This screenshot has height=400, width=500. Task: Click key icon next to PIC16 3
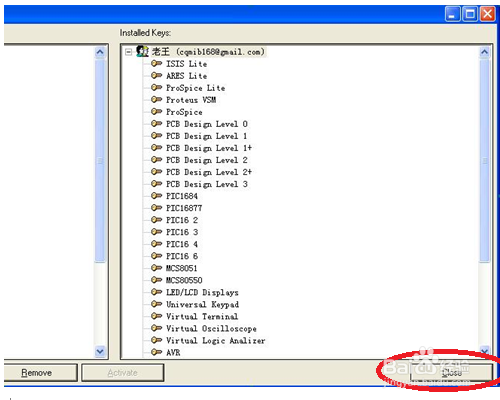coord(156,232)
